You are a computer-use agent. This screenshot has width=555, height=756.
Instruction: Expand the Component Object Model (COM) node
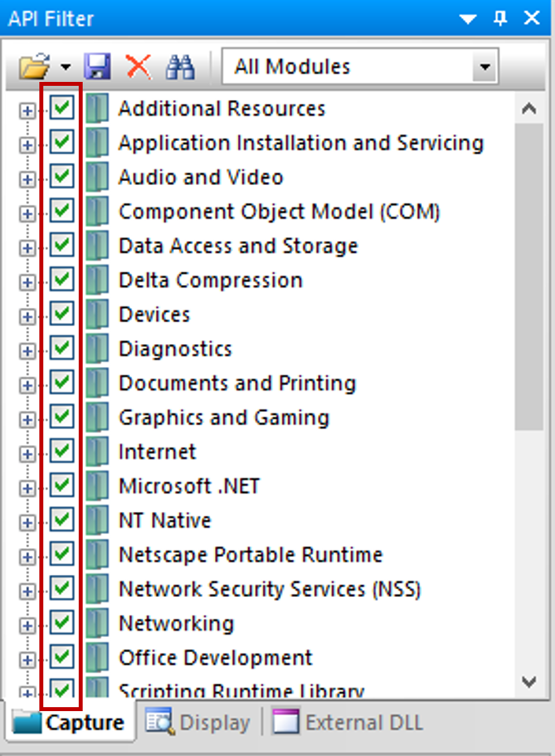(x=28, y=213)
